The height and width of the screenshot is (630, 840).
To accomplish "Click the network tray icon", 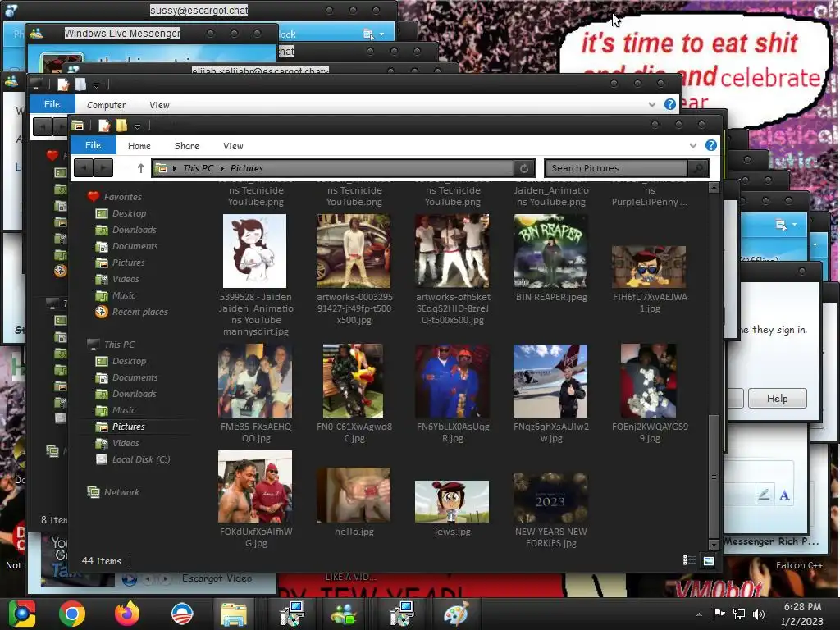I will 739,614.
